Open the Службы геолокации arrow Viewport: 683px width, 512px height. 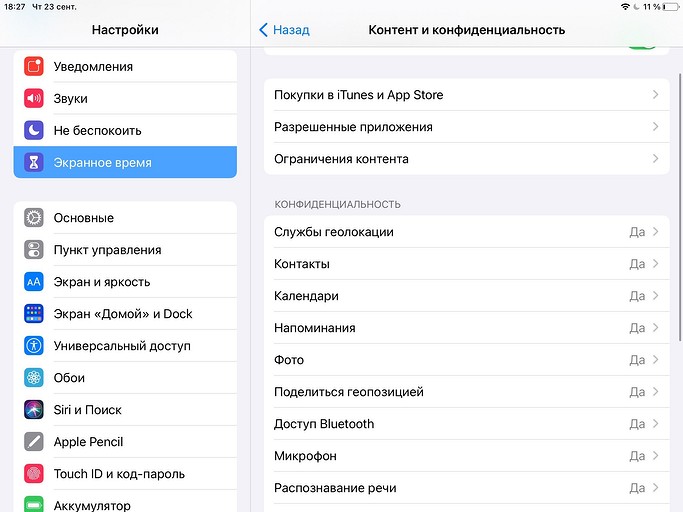[655, 232]
